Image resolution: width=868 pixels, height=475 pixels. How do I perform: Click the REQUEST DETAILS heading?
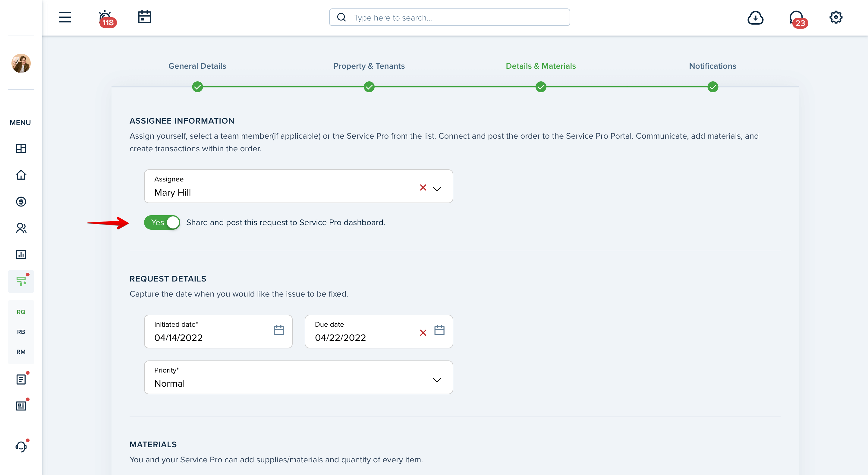168,278
